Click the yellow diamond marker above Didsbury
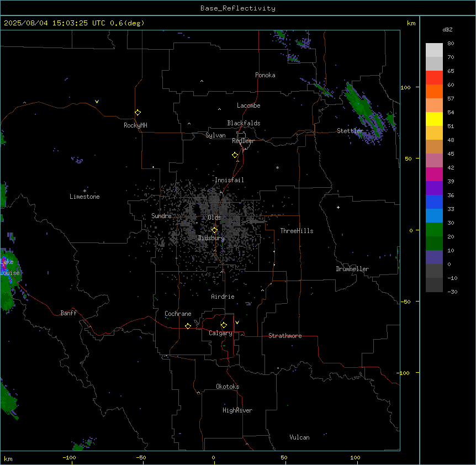This screenshot has height=465, width=476. (215, 230)
